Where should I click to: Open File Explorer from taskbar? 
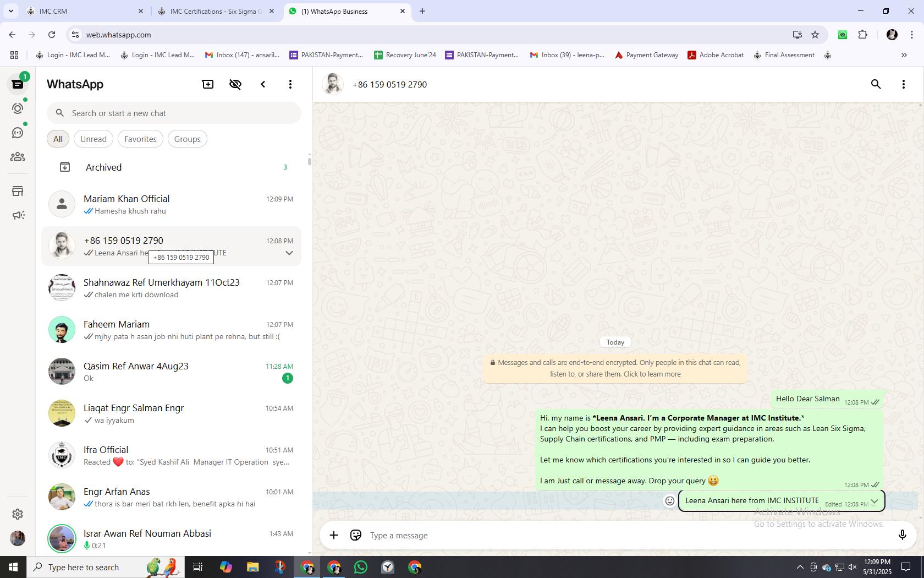pyautogui.click(x=253, y=567)
